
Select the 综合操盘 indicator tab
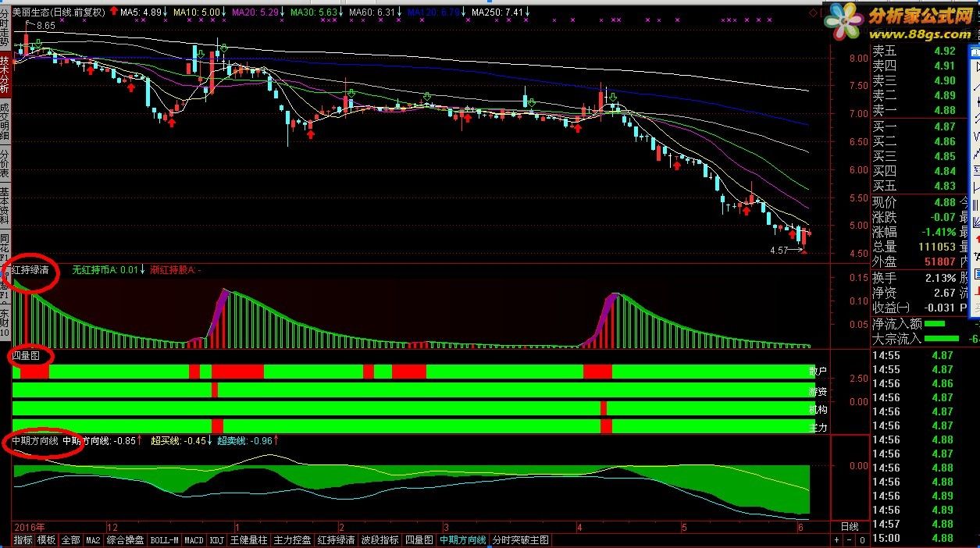pyautogui.click(x=126, y=540)
